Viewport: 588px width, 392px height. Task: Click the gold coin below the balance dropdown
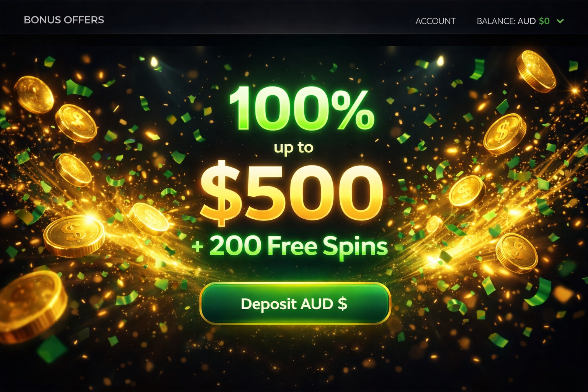click(536, 72)
